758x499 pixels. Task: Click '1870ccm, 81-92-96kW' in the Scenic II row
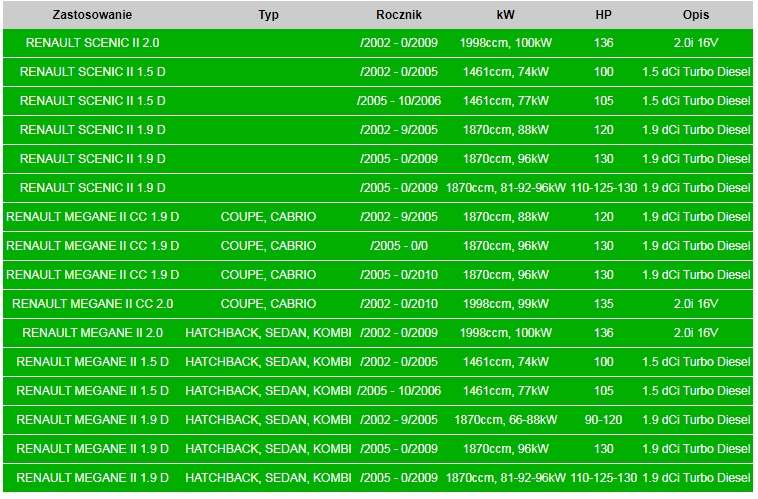coord(506,188)
